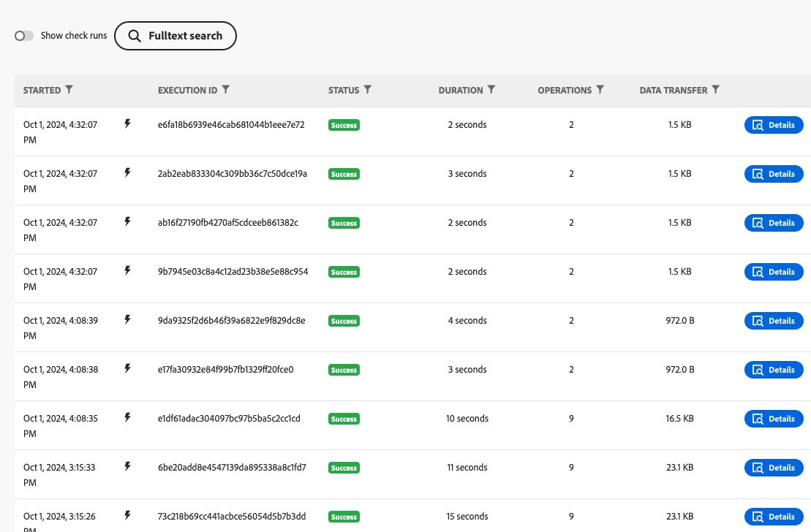Click start time Oct 1, 2024, 4:08:35 PM

(61, 425)
